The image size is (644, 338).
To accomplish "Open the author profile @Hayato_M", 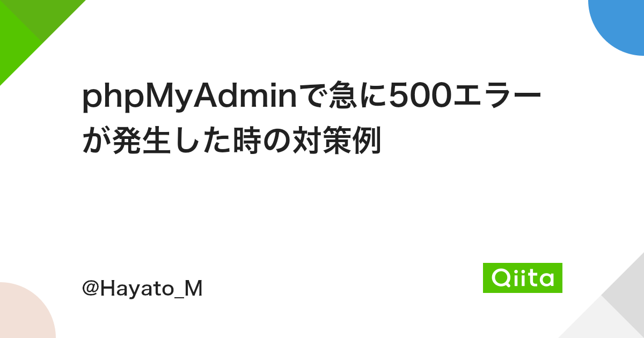I will pos(142,289).
